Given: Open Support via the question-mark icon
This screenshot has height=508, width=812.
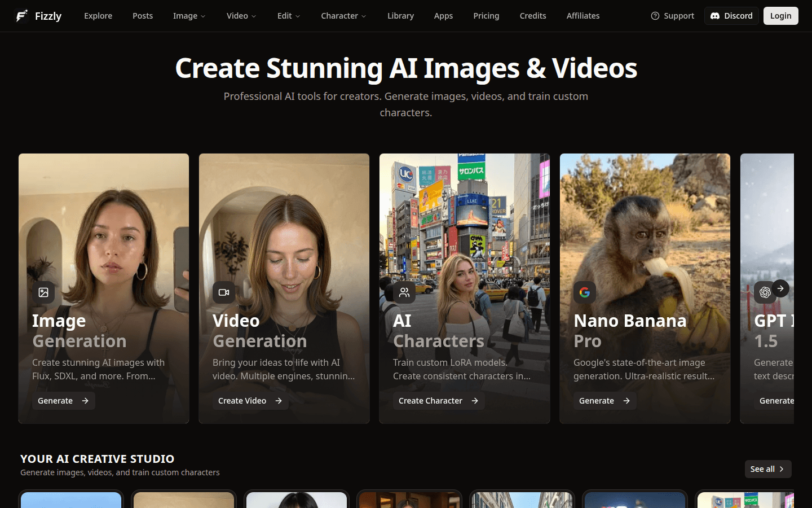Looking at the screenshot, I should tap(656, 16).
